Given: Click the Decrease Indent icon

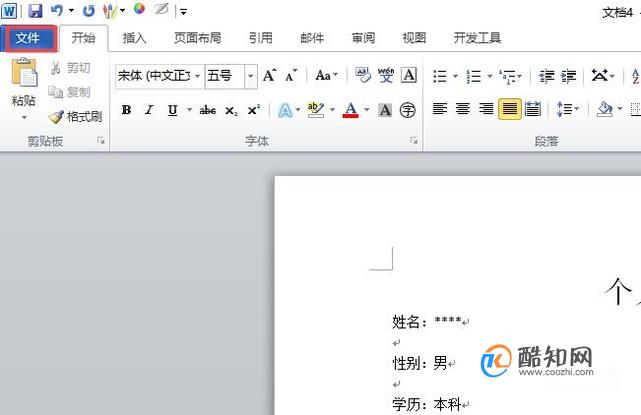Looking at the screenshot, I should pos(547,76).
